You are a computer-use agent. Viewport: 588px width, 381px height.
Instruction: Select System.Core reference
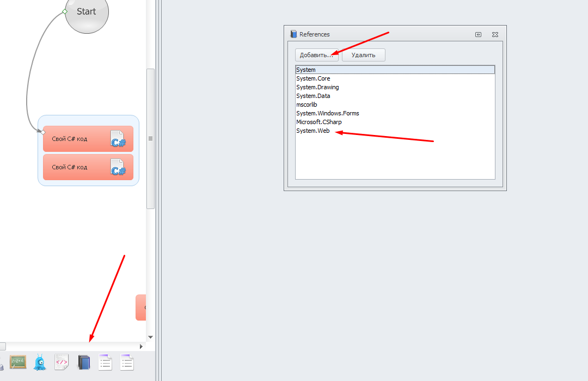tap(395, 78)
